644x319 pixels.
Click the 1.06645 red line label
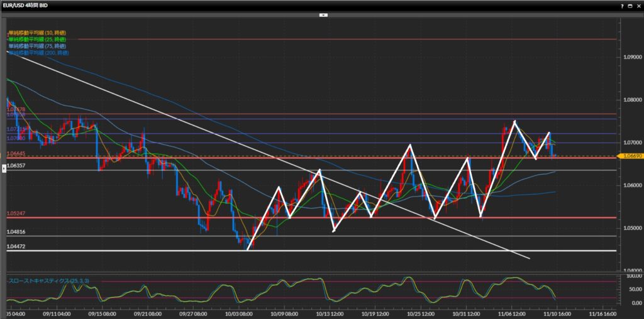pos(16,153)
